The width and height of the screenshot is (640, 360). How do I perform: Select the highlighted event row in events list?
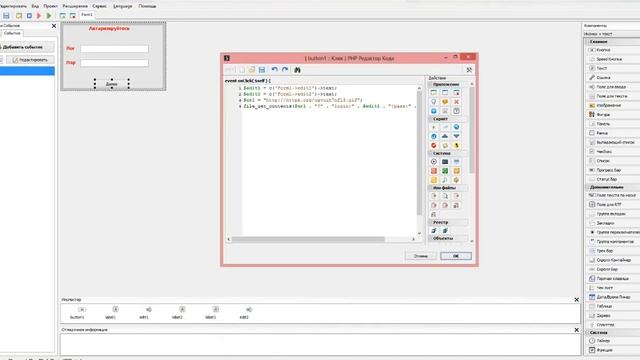pyautogui.click(x=27, y=71)
